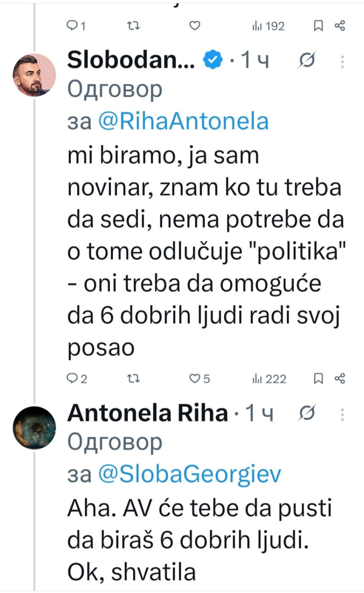The height and width of the screenshot is (593, 364).
Task: Open Grok icon on Antonela's reply
Action: 306,413
